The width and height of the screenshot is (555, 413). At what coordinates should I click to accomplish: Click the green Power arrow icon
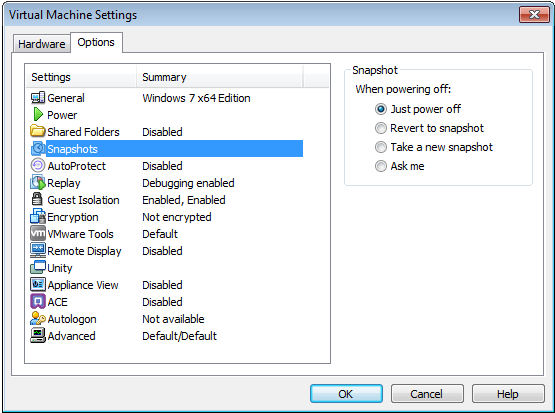[x=38, y=115]
